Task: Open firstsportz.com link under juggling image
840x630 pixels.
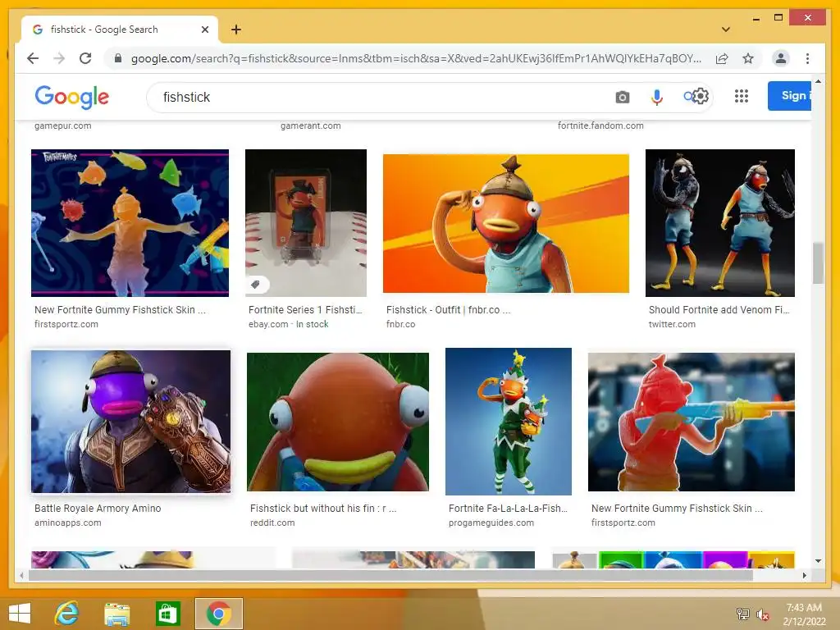Action: coord(66,324)
